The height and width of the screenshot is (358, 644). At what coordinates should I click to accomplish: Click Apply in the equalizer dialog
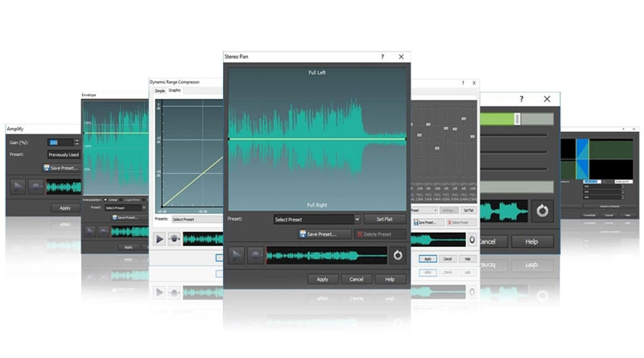coord(427,259)
